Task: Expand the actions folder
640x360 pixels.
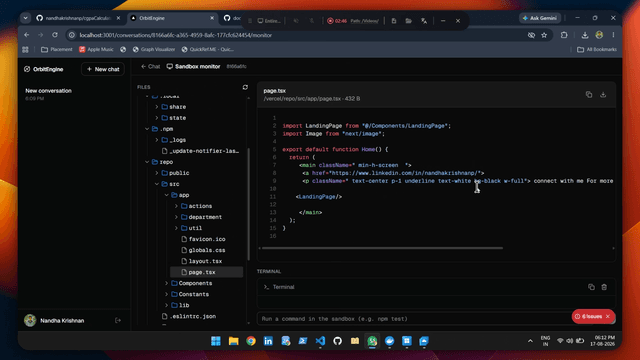Action: click(176, 206)
